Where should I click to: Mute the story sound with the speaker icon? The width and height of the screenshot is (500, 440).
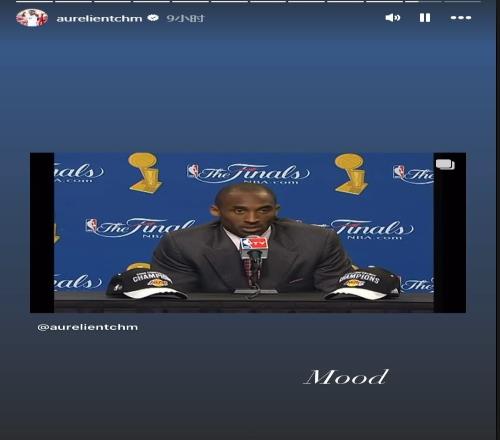pyautogui.click(x=393, y=18)
